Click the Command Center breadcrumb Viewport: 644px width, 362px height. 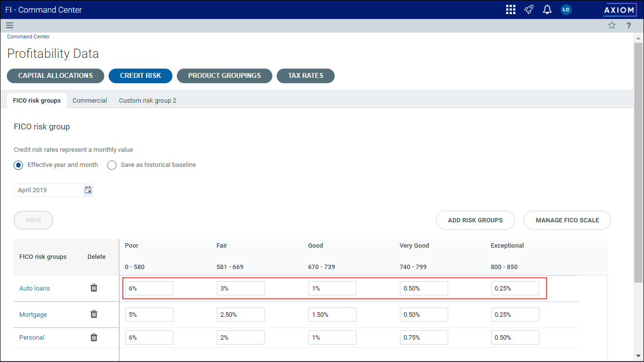point(28,36)
